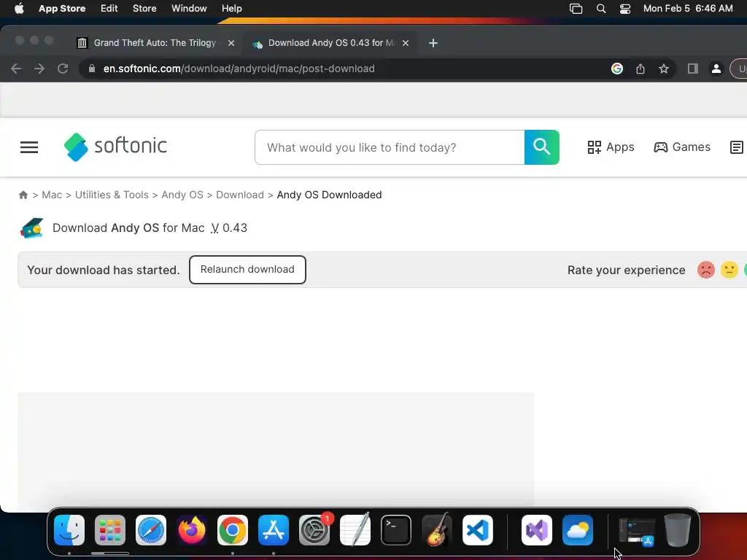Image resolution: width=747 pixels, height=560 pixels.
Task: Open the Apple menu
Action: [x=19, y=9]
